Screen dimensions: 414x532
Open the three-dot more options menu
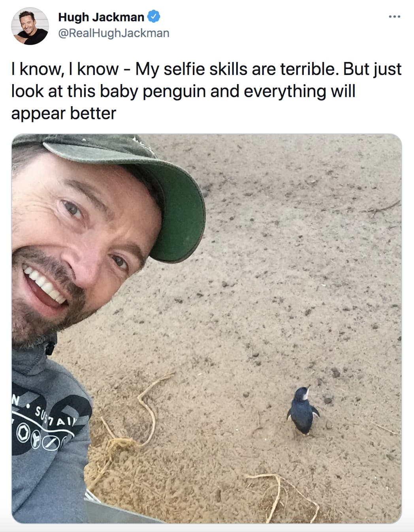[394, 17]
